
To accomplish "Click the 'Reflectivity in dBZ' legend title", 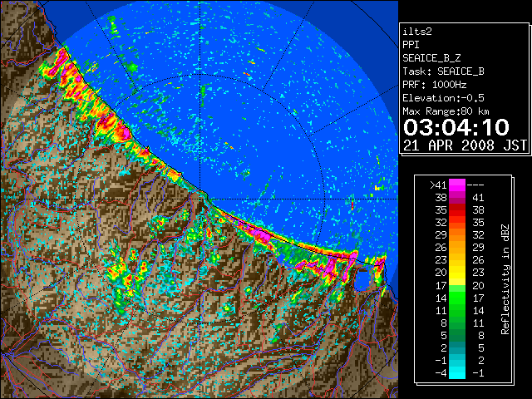I will (x=505, y=279).
